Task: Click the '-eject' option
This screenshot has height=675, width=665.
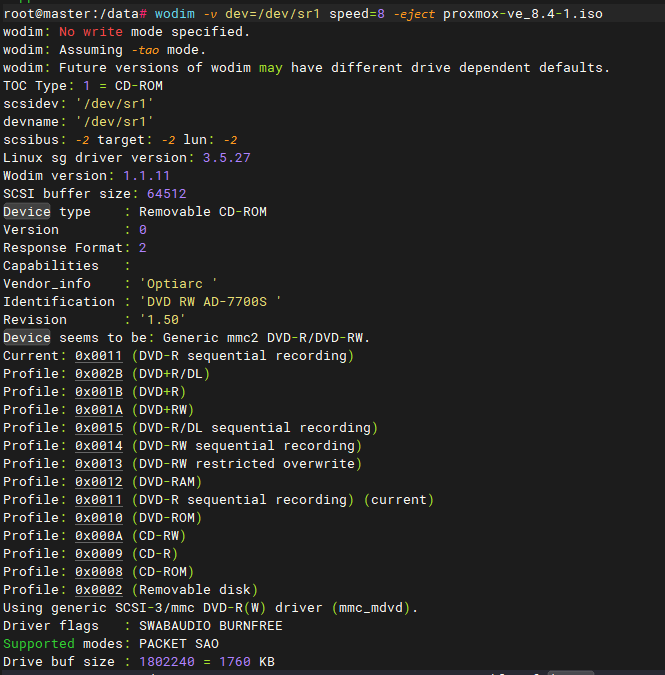Action: pyautogui.click(x=414, y=14)
